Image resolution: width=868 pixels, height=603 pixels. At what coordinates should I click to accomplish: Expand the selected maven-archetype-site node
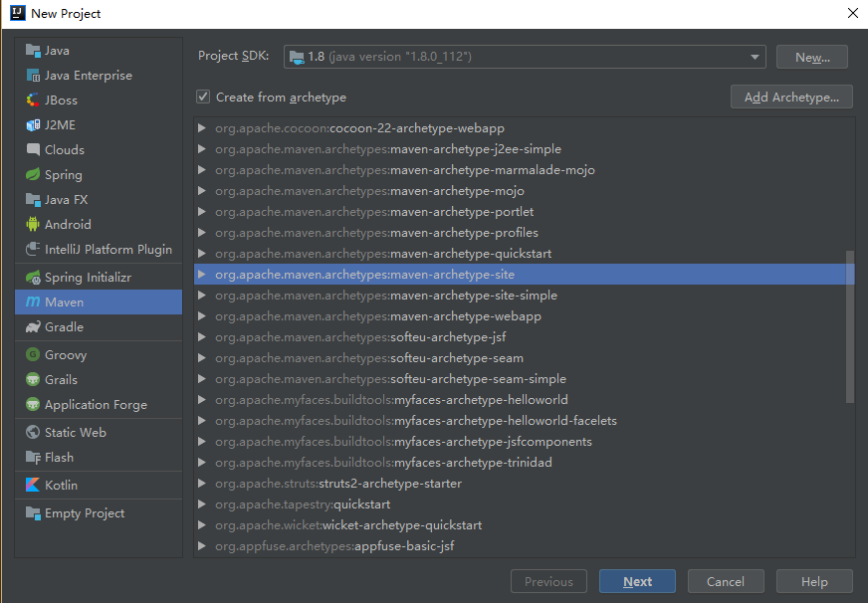pyautogui.click(x=202, y=275)
